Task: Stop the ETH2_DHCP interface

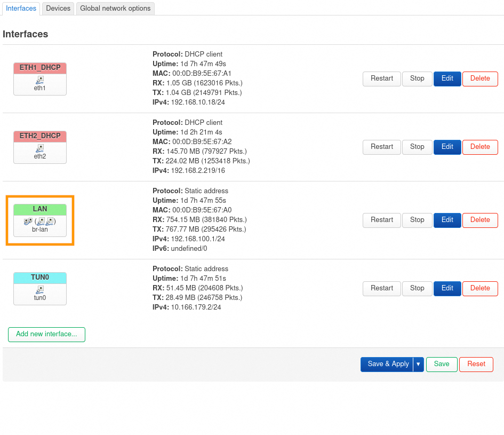Action: tap(417, 147)
